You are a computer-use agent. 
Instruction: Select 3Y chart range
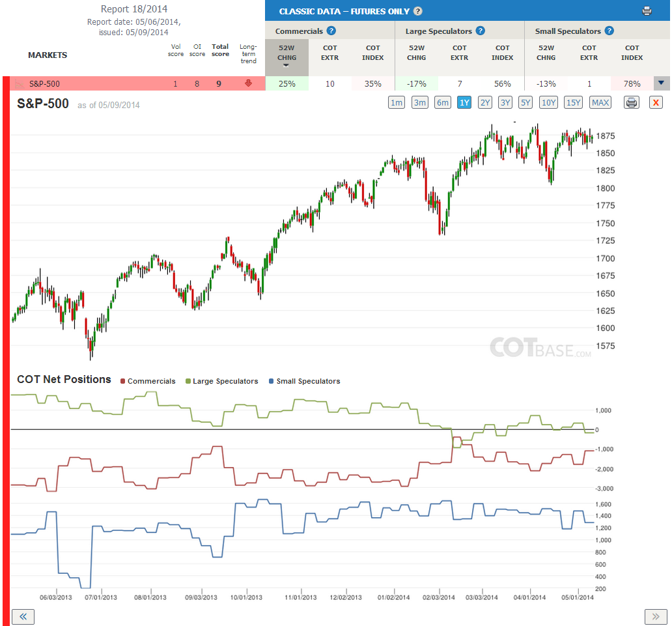click(505, 103)
